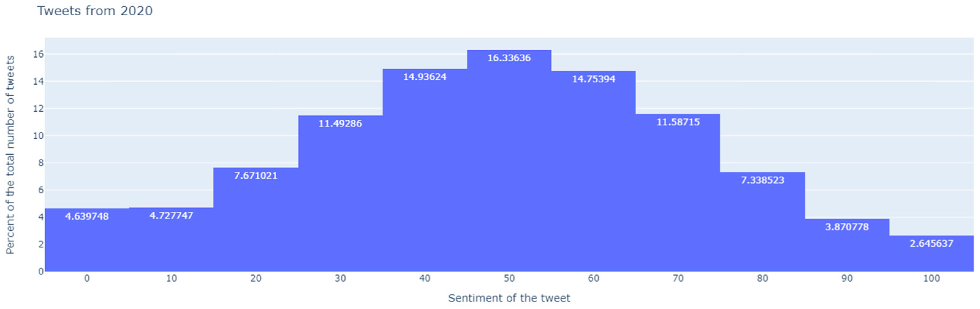This screenshot has width=980, height=309.
Task: Click the 14.75394 value label
Action: point(593,79)
